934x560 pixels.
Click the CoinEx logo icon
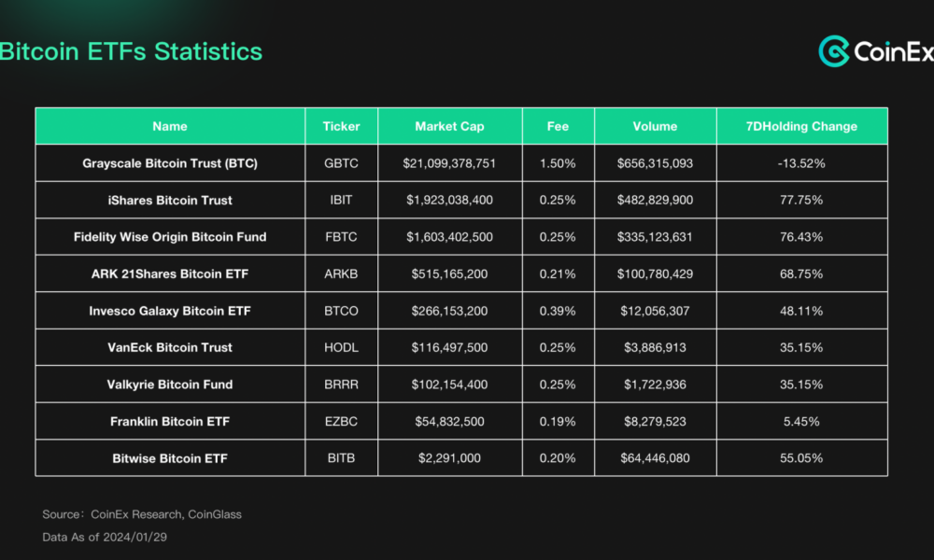tap(833, 51)
